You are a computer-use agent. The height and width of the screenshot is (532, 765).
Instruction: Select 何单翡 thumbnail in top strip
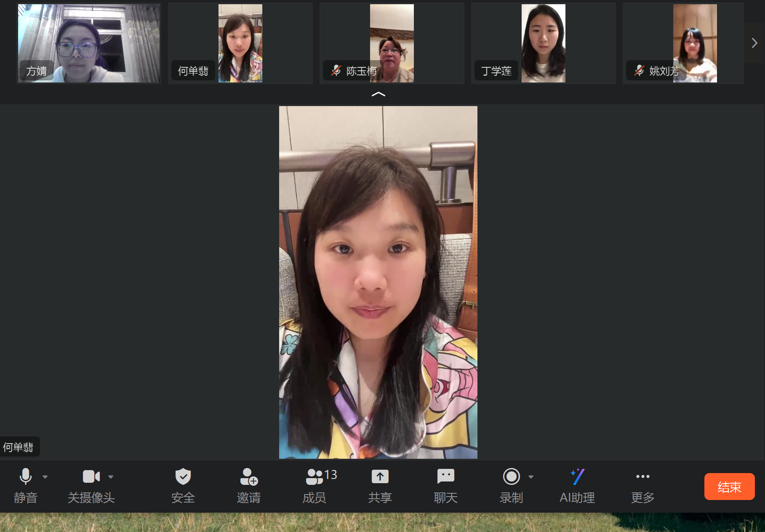click(x=240, y=43)
